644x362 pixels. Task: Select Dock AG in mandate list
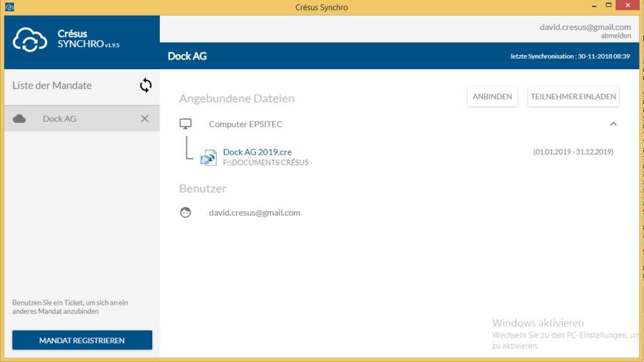tap(82, 119)
